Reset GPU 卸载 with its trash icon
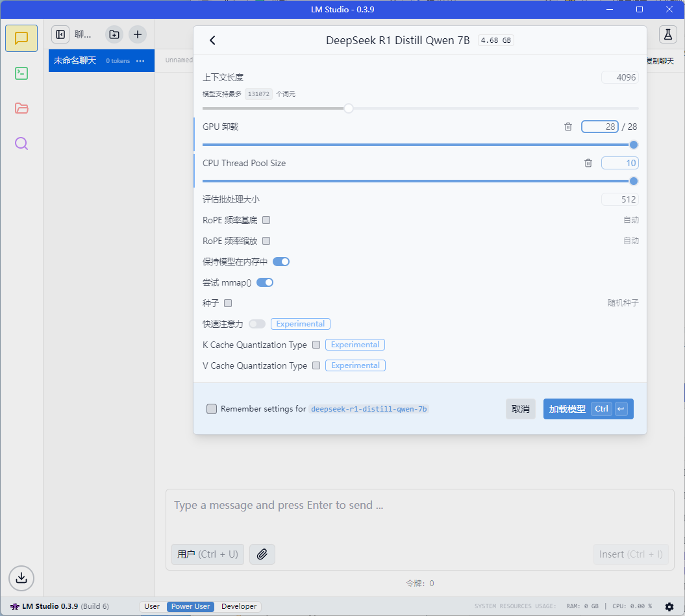Screen dimensions: 685x616 pos(568,127)
